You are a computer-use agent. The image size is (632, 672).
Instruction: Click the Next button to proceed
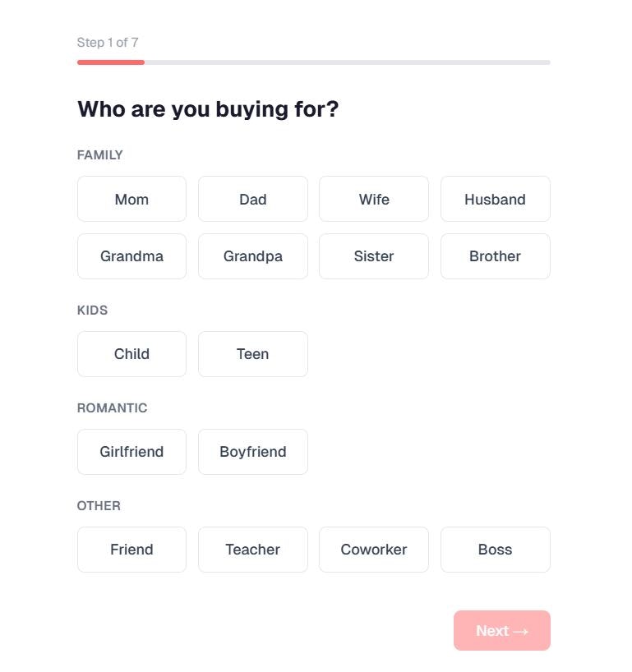tap(501, 630)
